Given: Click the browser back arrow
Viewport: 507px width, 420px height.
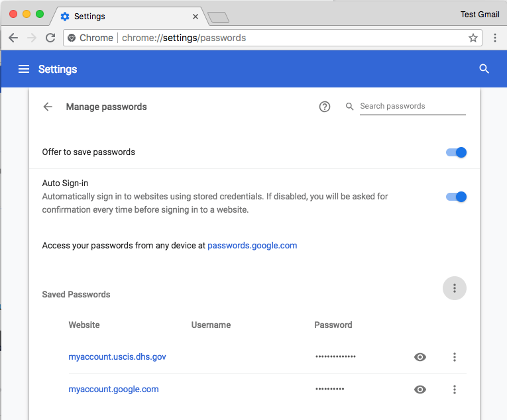Looking at the screenshot, I should tap(13, 38).
